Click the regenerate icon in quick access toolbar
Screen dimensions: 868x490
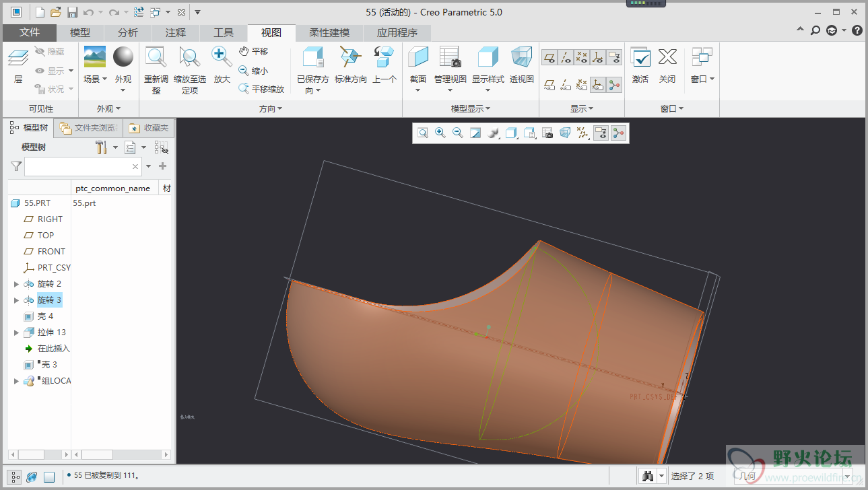pyautogui.click(x=139, y=12)
